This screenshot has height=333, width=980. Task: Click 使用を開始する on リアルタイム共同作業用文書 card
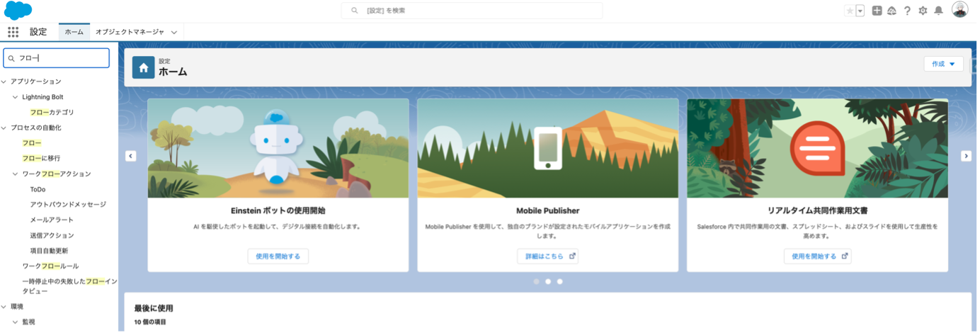pos(817,256)
